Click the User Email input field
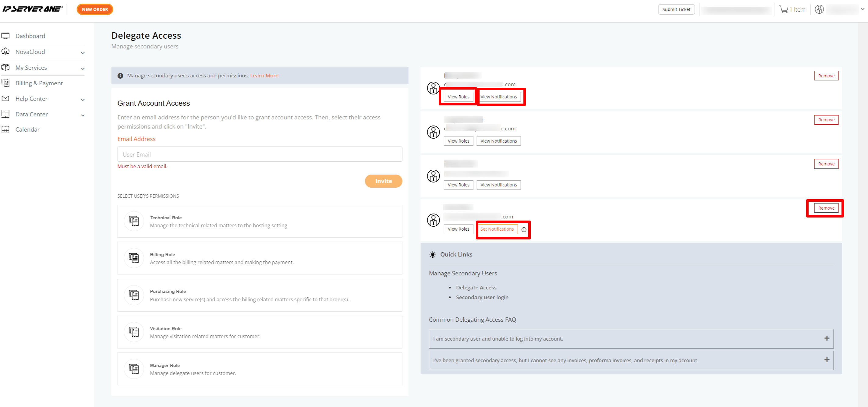Viewport: 868px width, 407px height. (260, 154)
